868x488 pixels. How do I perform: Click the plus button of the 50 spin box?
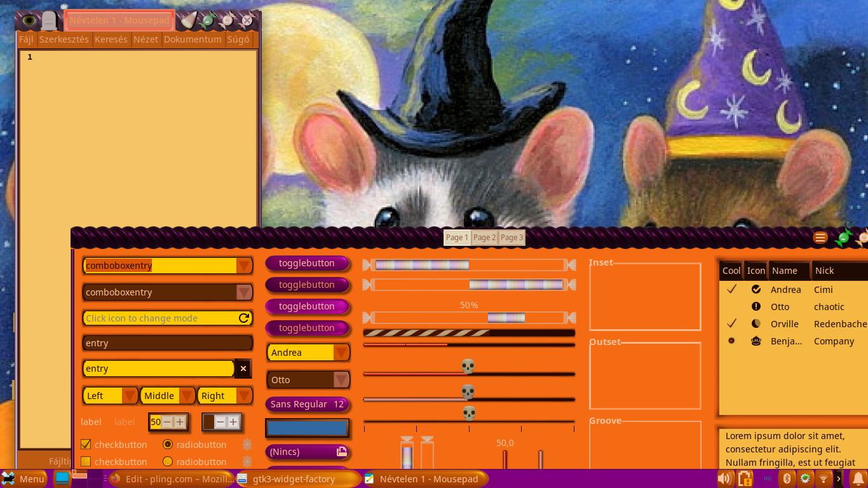pyautogui.click(x=180, y=422)
